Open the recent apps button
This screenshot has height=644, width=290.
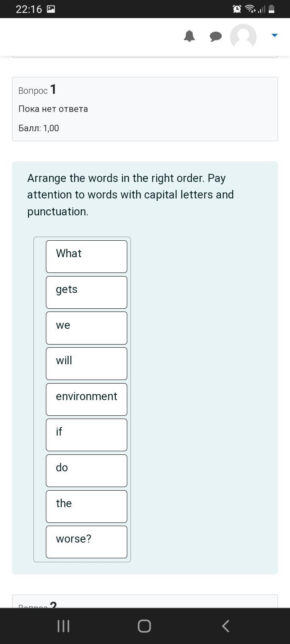click(x=63, y=626)
